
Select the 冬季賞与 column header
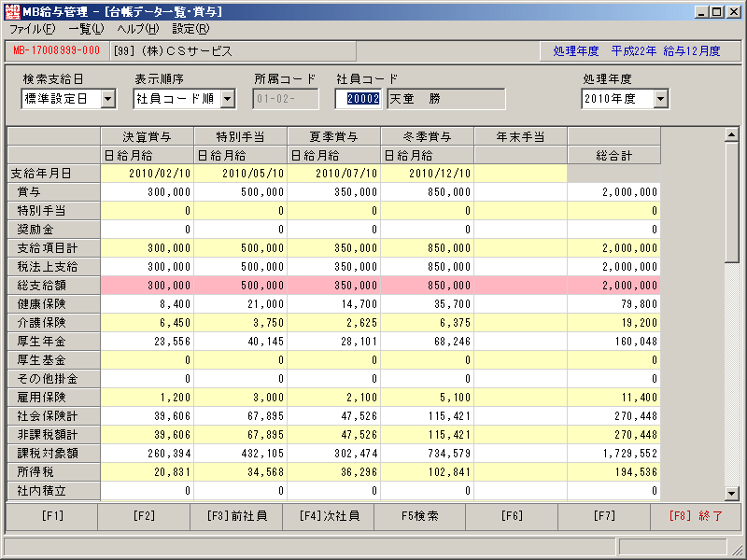point(428,137)
